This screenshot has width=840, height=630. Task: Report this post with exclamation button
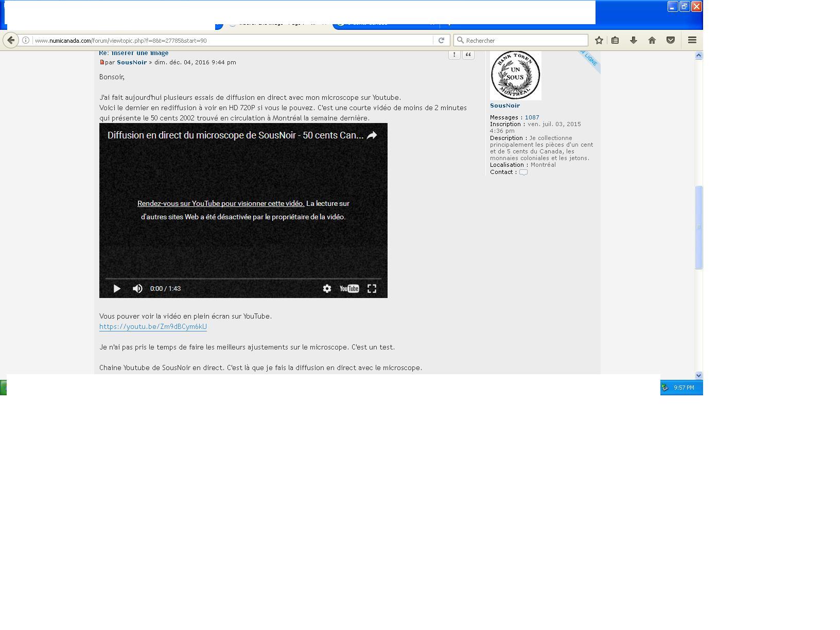tap(454, 54)
